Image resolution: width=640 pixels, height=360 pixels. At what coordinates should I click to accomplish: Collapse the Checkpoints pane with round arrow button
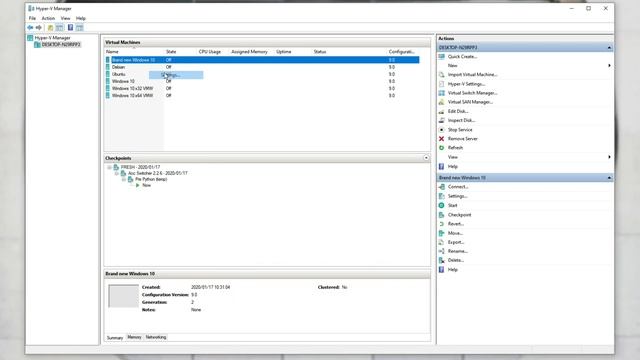426,158
